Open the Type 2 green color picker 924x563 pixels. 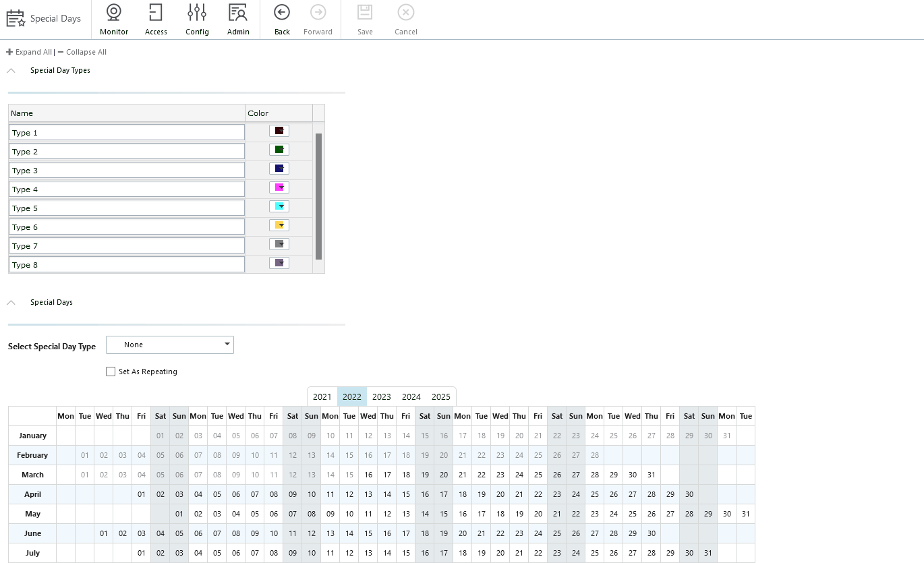pyautogui.click(x=279, y=150)
